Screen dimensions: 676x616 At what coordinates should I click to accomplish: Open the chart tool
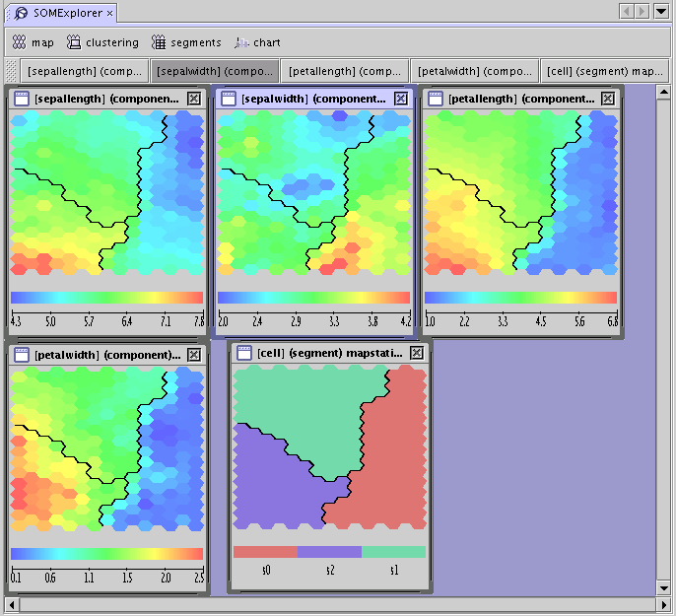(242, 42)
